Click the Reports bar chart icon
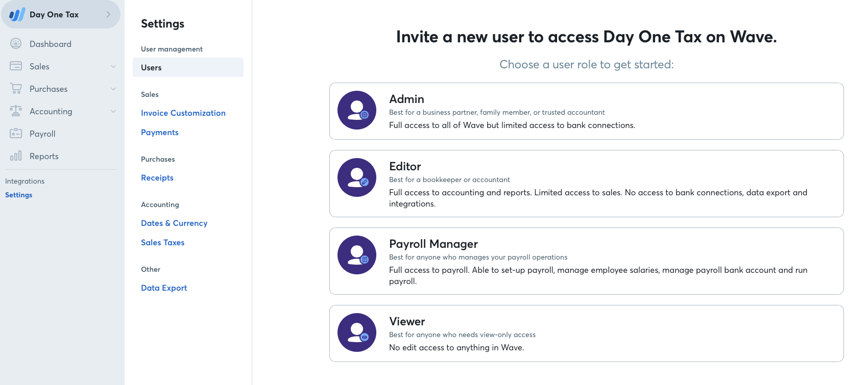 pyautogui.click(x=16, y=156)
